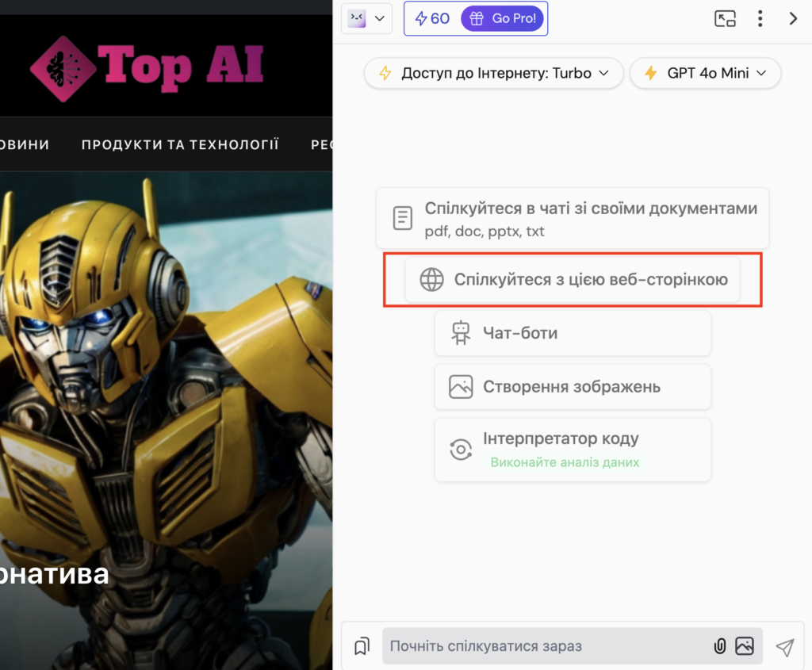This screenshot has width=812, height=670.
Task: Choose Спілкуйтеся в чаті зі своїми документами
Action: [573, 219]
